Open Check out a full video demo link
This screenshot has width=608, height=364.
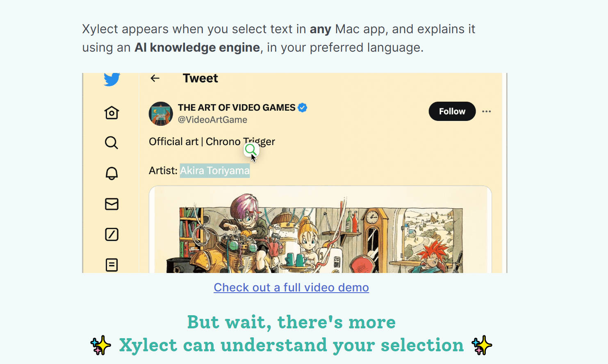click(x=291, y=287)
